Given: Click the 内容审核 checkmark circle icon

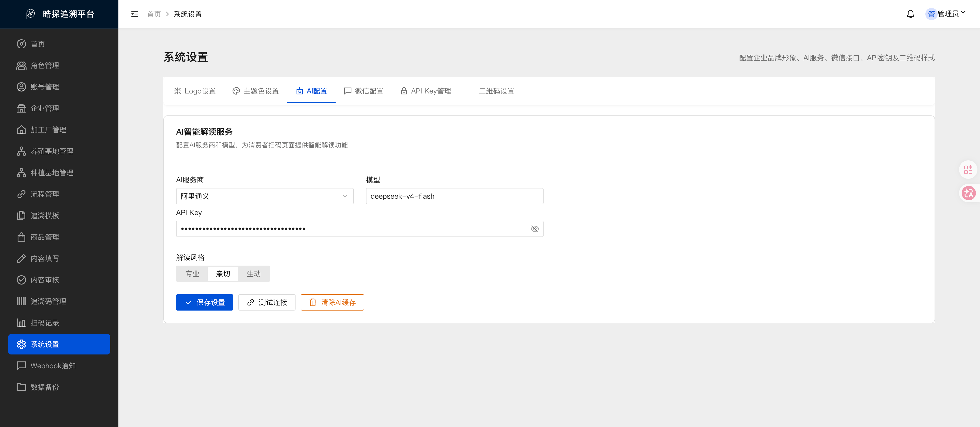Looking at the screenshot, I should pos(21,280).
